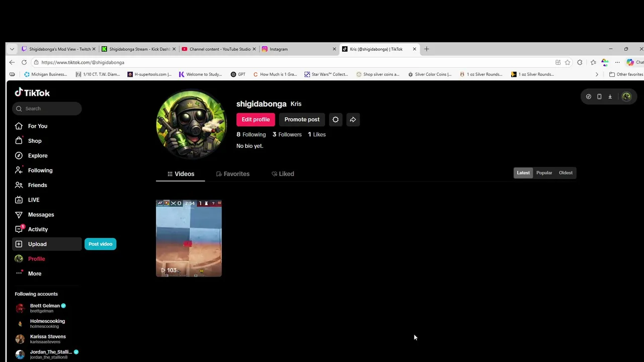644x362 pixels.
Task: Open the GPT bookmark
Action: coord(238,74)
